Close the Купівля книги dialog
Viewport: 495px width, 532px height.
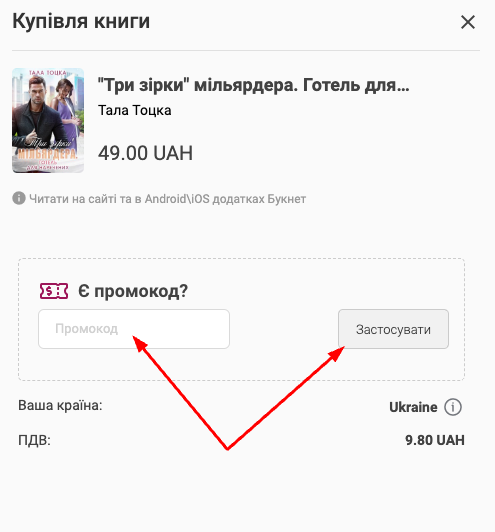coord(468,22)
